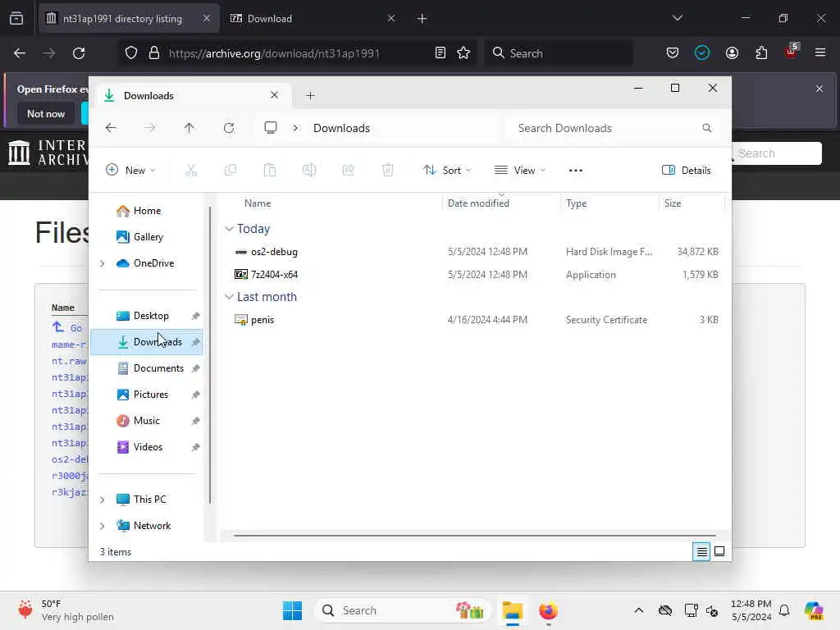Open Videos in navigation pane

pos(147,447)
